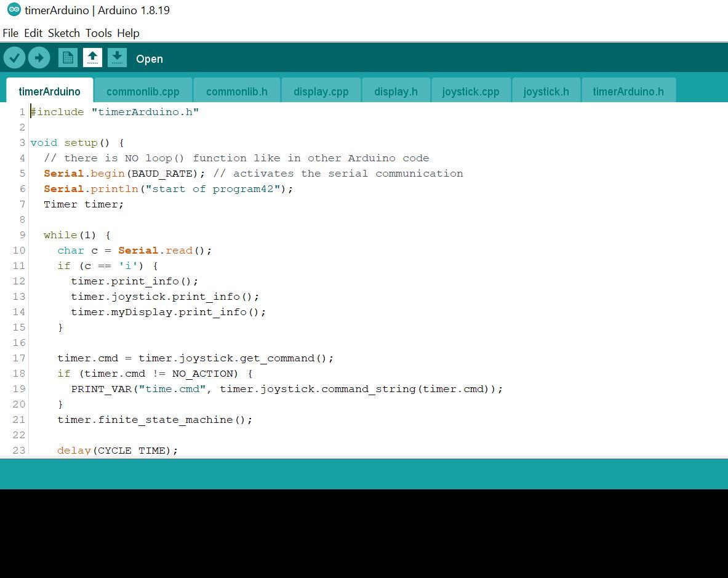Open the File menu

[x=10, y=33]
